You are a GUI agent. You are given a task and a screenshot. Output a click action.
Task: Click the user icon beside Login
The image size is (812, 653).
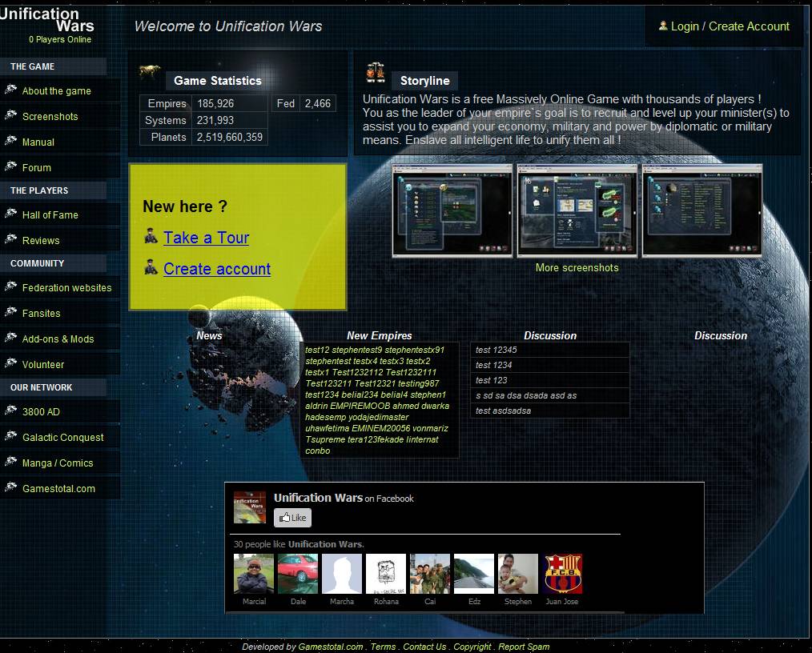tap(663, 26)
